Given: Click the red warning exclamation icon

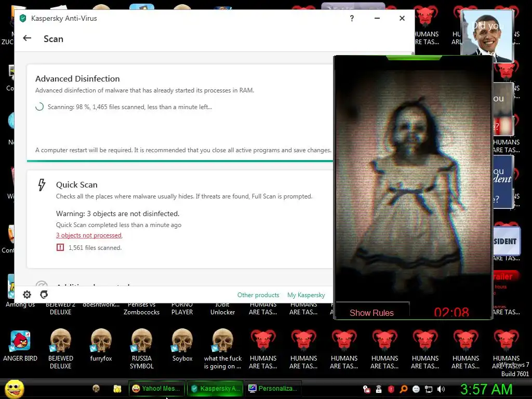Looking at the screenshot, I should click(60, 247).
